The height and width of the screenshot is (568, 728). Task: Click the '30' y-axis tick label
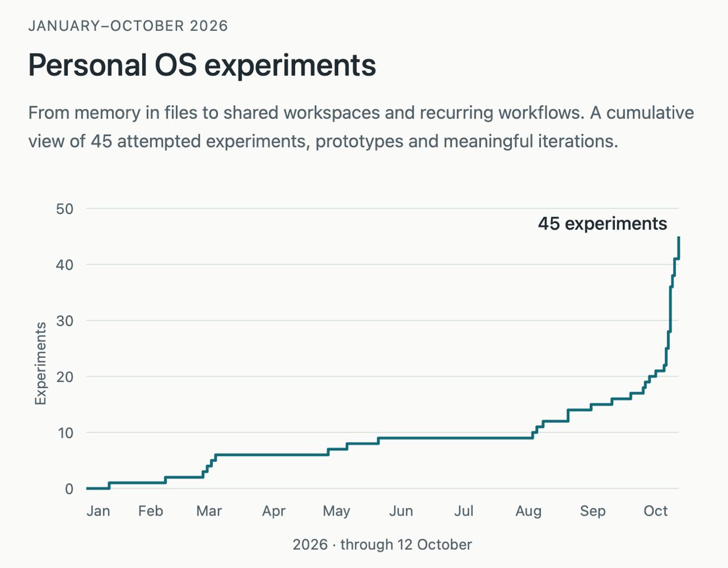(65, 321)
